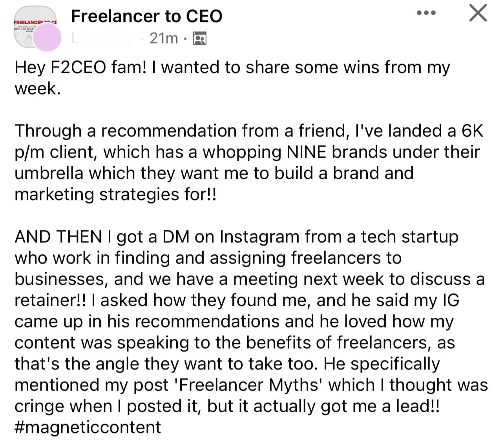Open the pink circular author profile picture
Image resolution: width=504 pixels, height=442 pixels.
(x=47, y=38)
